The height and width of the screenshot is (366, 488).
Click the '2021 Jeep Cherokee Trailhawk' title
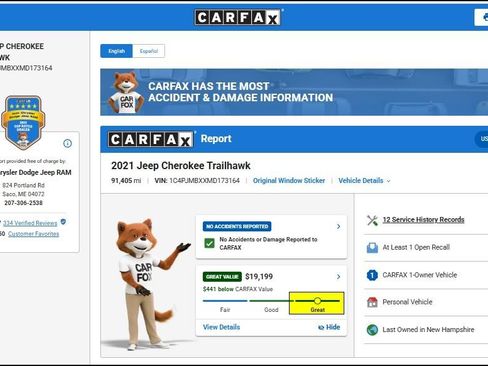(x=181, y=166)
